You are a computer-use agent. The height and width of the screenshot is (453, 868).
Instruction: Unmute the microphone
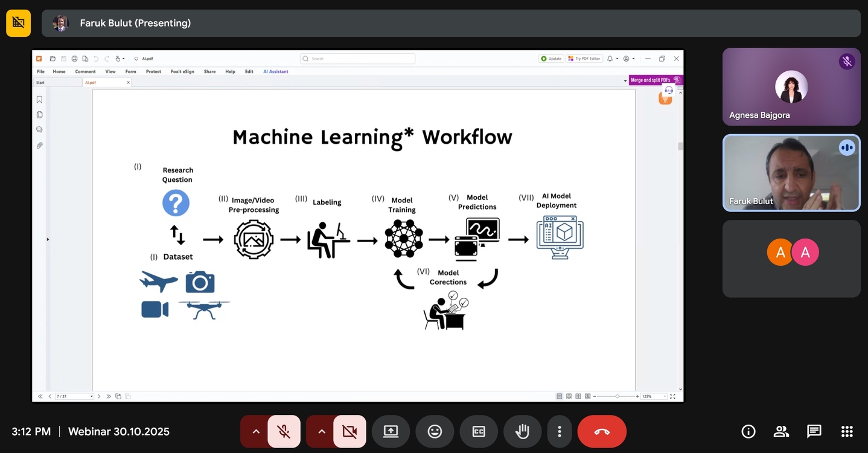284,431
